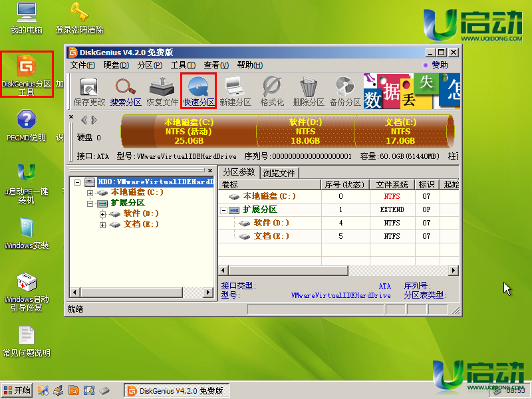Open the 硬盘(D) menu

click(116, 65)
